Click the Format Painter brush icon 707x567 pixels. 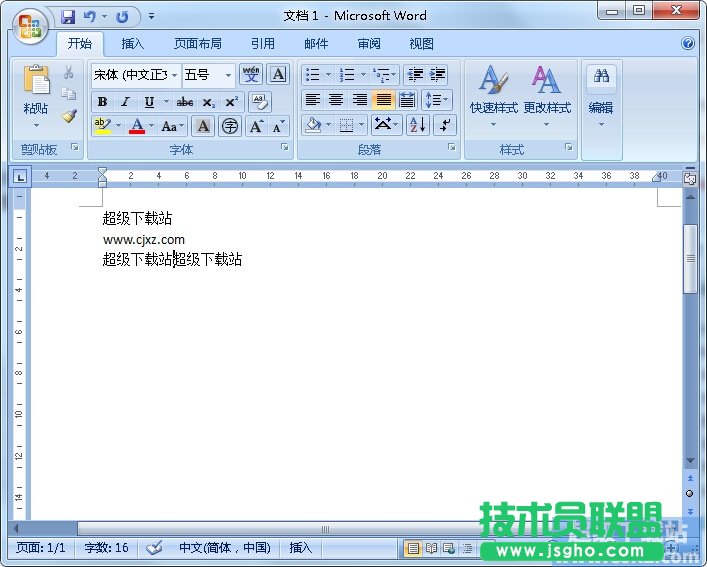click(69, 116)
